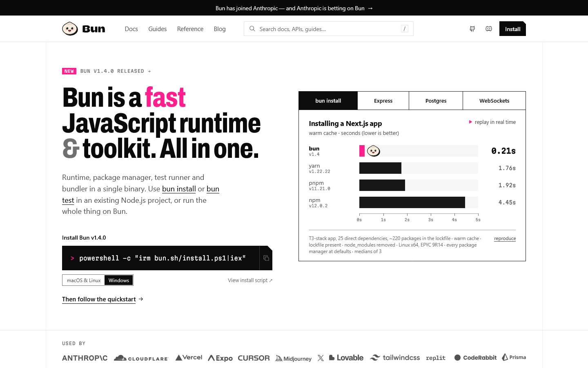Select the Windows install option

(119, 280)
